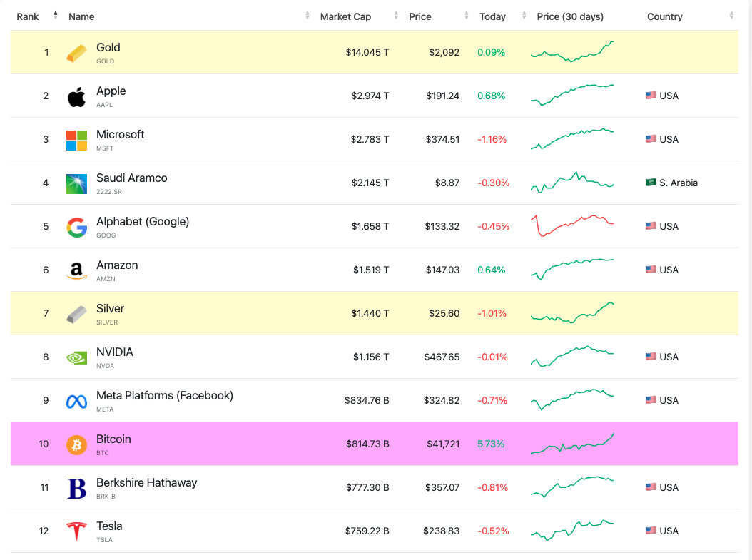
Task: Click Saudi Arabia flag in Country column
Action: point(651,183)
